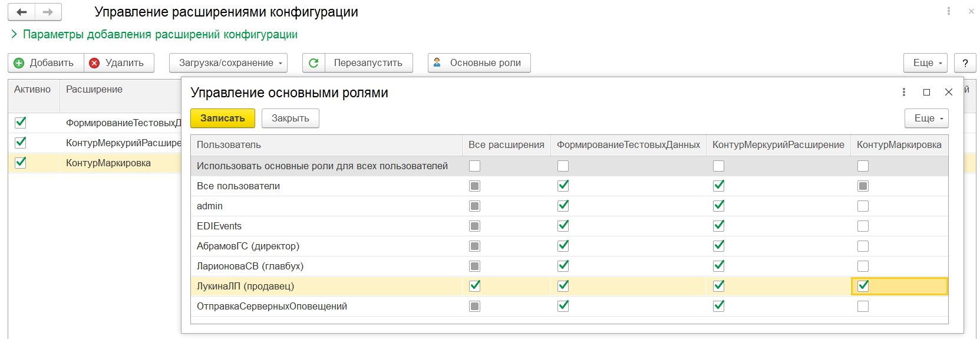Toggle the Активно checkbox for КонтурМаркировка extension

click(x=21, y=163)
